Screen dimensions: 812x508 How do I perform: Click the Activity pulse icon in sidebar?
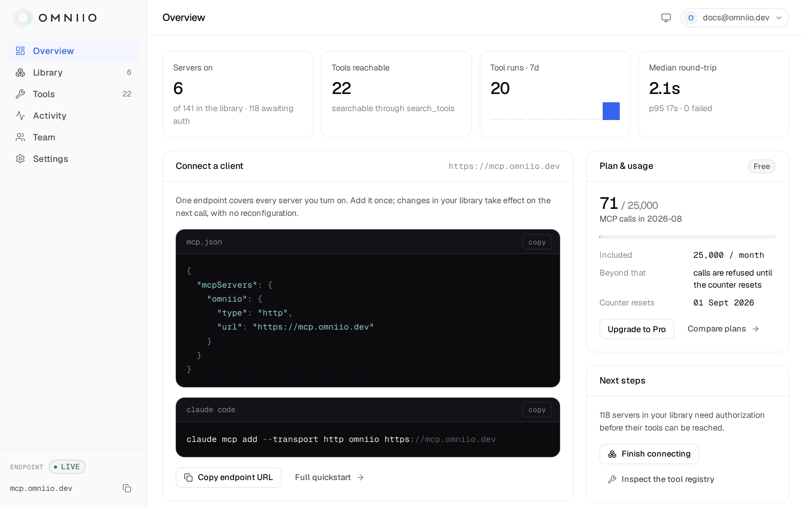click(x=21, y=116)
